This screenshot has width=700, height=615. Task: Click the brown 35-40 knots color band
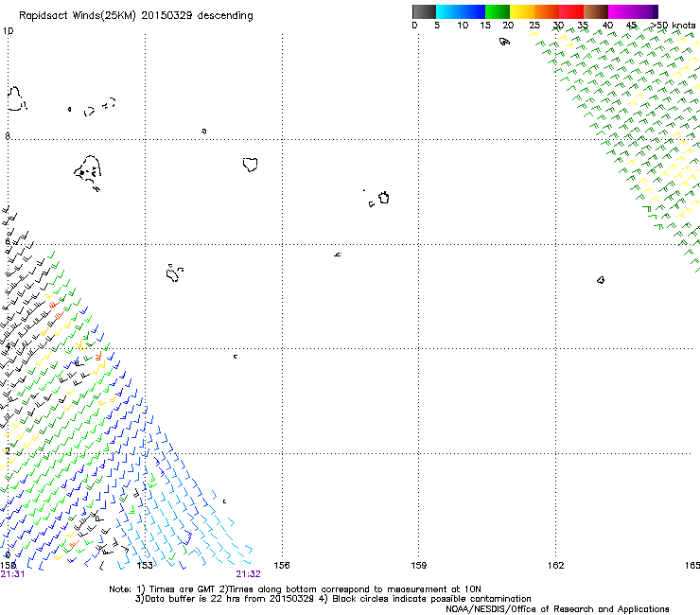point(596,11)
